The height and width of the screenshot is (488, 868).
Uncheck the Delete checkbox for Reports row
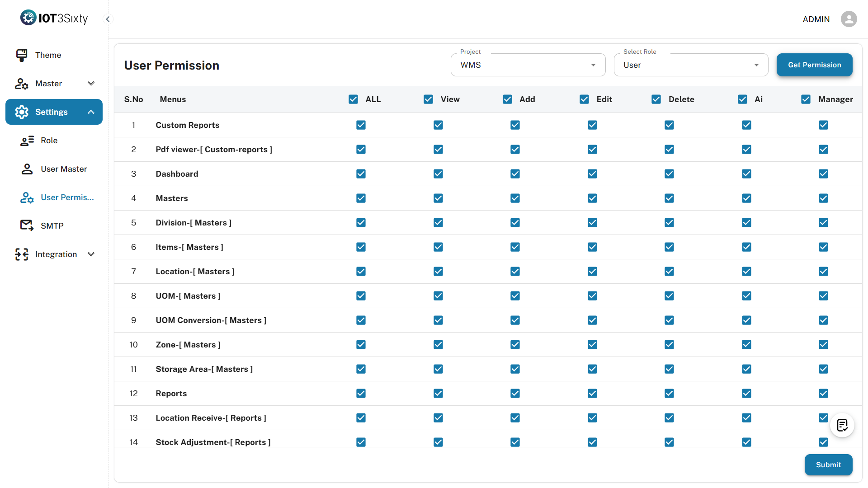pyautogui.click(x=669, y=394)
